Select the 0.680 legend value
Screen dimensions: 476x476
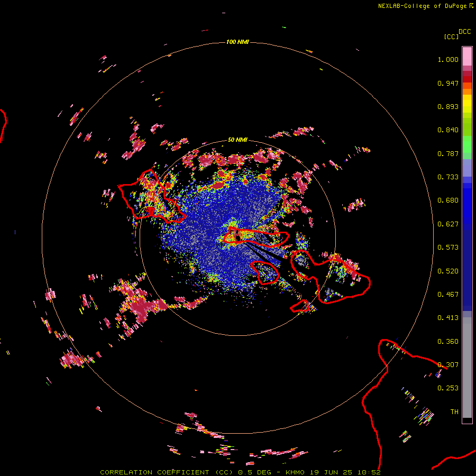point(448,200)
